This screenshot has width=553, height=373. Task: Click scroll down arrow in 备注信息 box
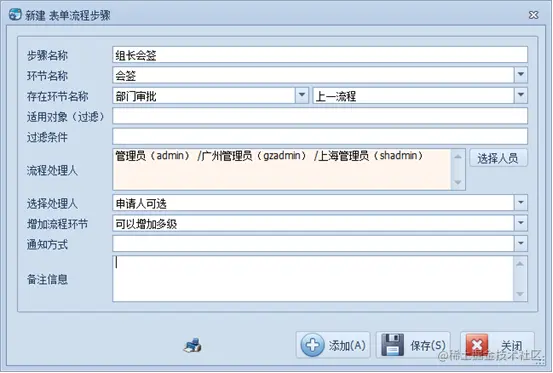tap(520, 294)
